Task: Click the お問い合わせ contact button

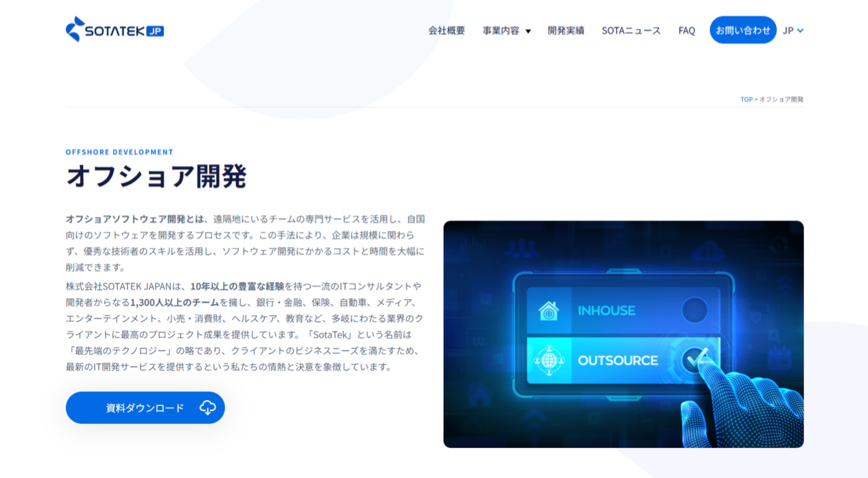Action: click(x=743, y=30)
